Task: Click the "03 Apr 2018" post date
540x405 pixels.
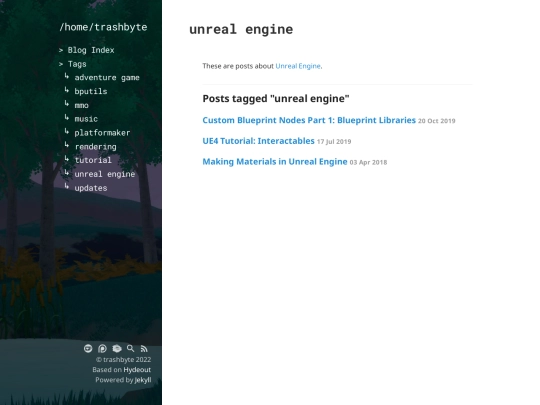Action: click(368, 163)
